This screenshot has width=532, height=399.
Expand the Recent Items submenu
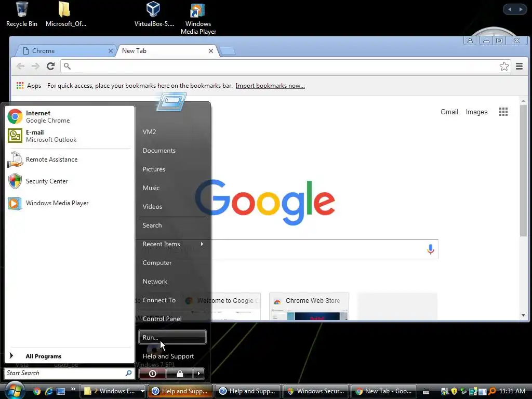coord(172,244)
